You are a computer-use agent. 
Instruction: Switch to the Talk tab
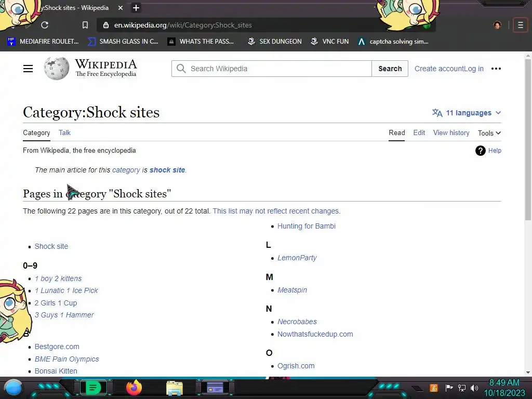64,132
